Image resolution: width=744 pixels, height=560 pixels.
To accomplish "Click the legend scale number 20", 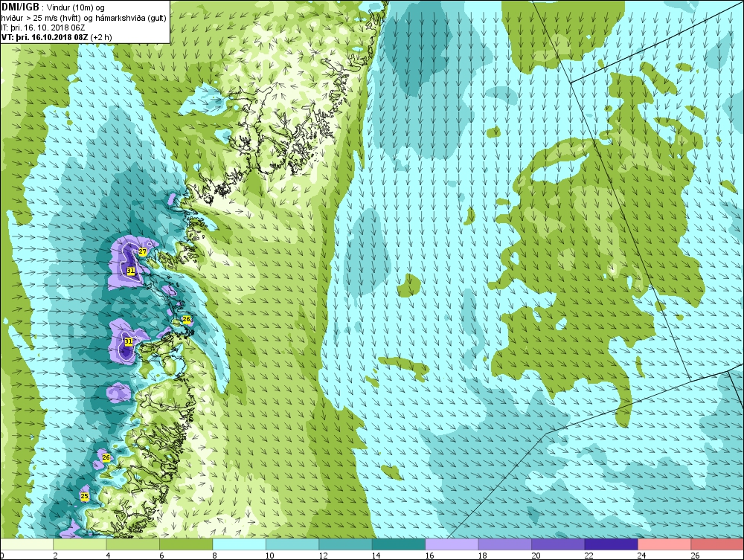I will coord(535,556).
